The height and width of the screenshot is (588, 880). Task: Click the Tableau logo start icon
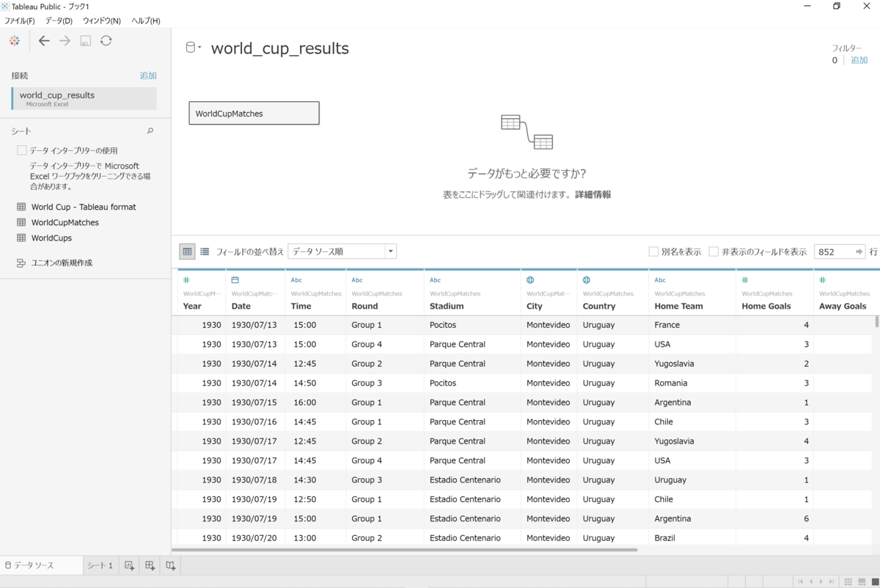15,41
